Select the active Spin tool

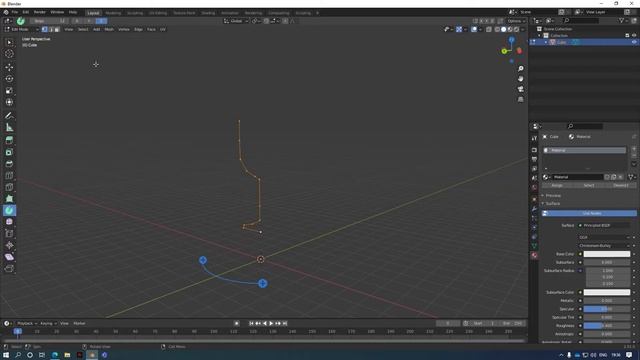9,211
